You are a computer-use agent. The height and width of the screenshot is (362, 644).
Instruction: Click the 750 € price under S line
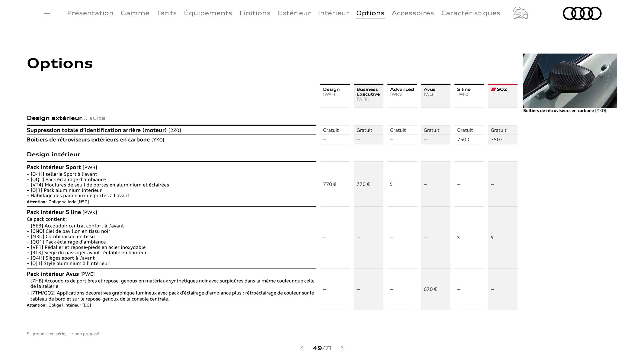[x=463, y=139]
